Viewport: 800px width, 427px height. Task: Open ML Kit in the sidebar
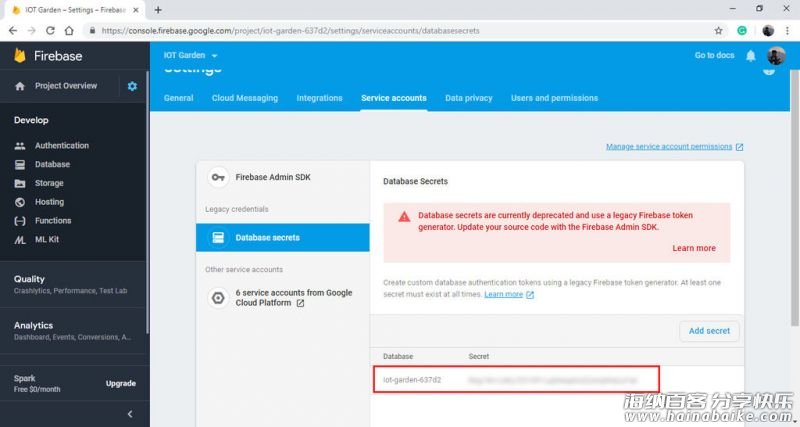tap(47, 239)
